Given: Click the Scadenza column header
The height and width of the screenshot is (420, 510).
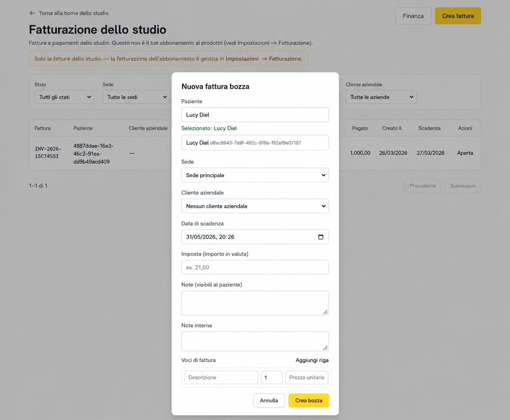Looking at the screenshot, I should tap(430, 128).
